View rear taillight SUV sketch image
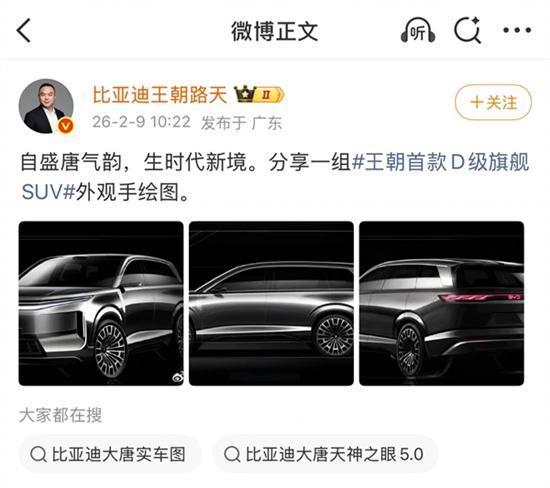Screen dimensions: 550x488 tap(442, 303)
